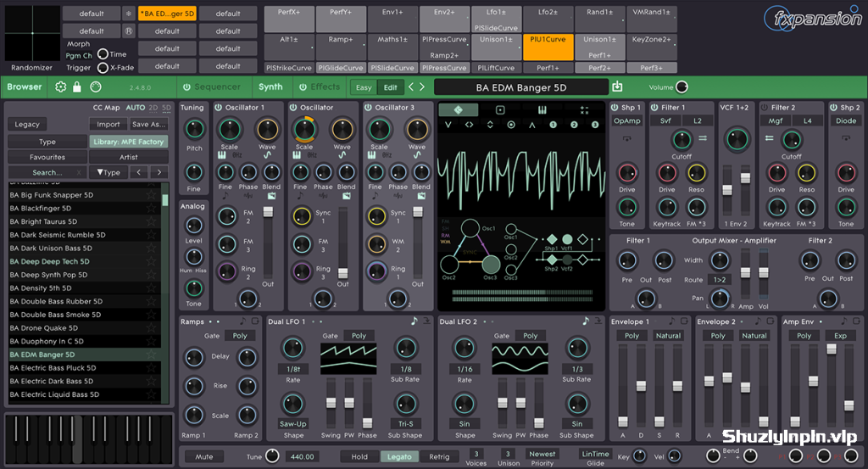Toggle Oscillator 1 power

(218, 108)
